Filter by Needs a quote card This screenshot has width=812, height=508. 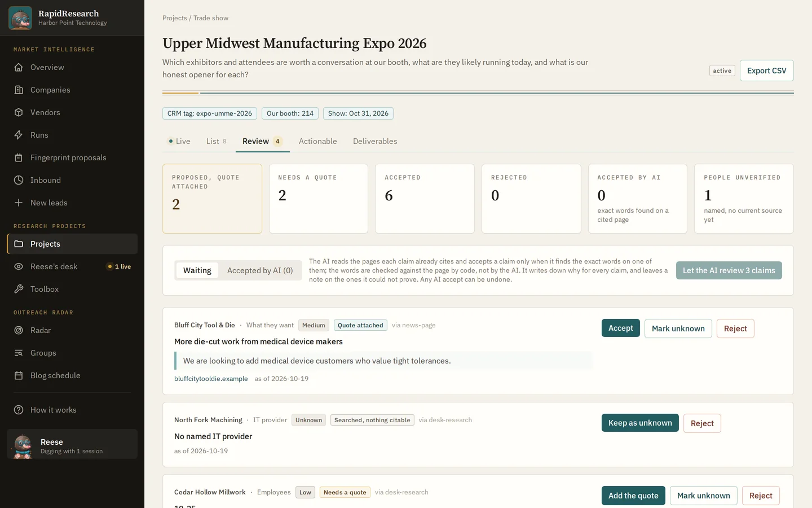pos(319,199)
